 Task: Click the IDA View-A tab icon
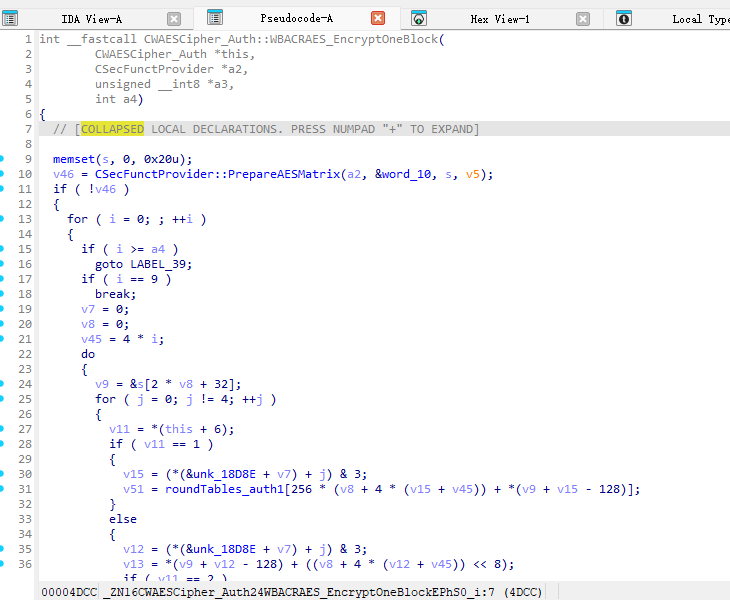coord(10,19)
